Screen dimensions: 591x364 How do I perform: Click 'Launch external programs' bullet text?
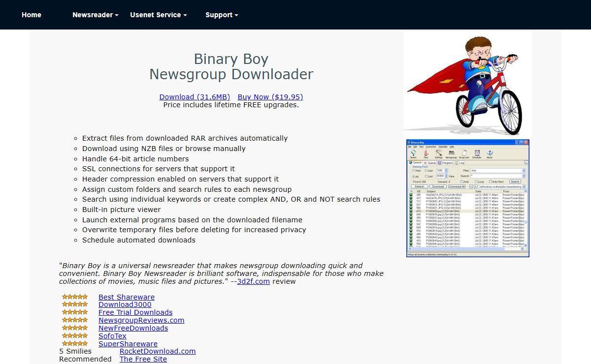click(192, 220)
